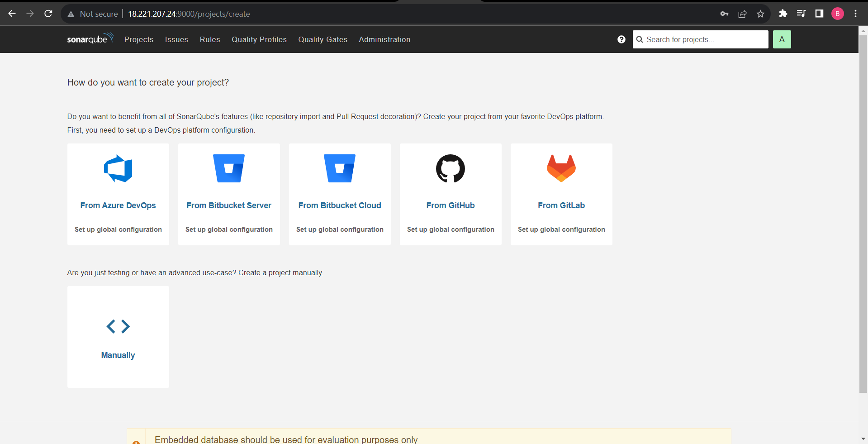Click the share page icon
Screen dimensions: 868x444
(742, 14)
